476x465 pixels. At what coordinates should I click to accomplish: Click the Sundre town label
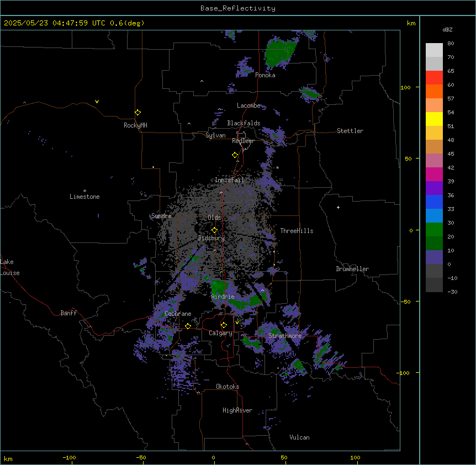coord(161,216)
